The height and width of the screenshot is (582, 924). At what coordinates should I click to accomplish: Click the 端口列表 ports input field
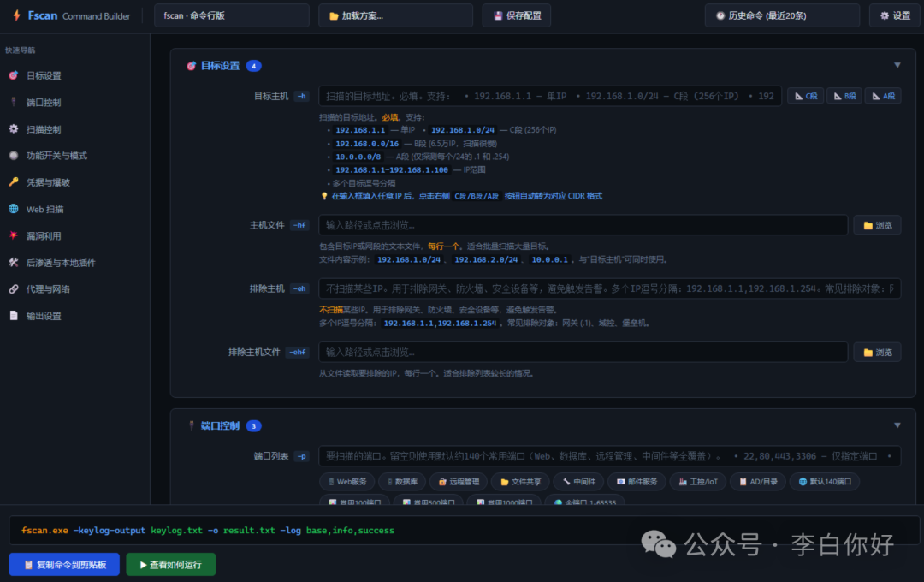pos(610,456)
